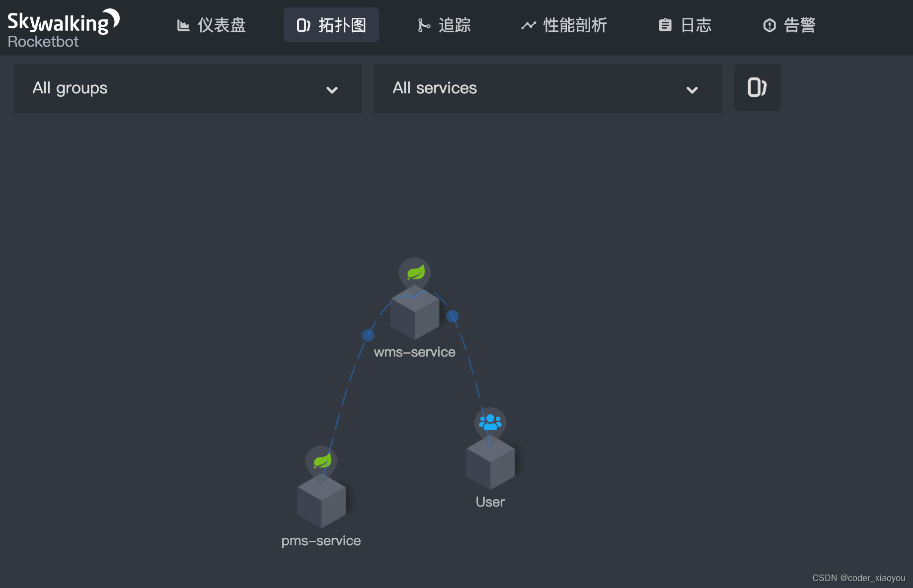Click the trace branch icon beside 追踪

[423, 25]
